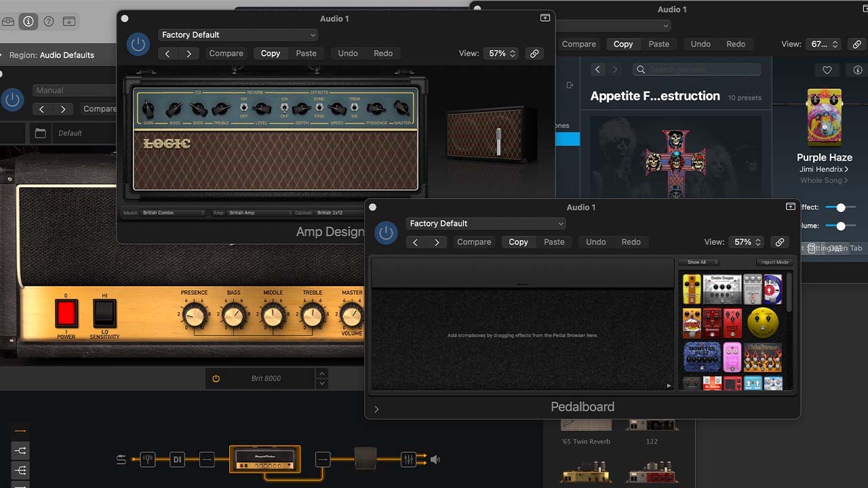Click the output speaker icon in chain

[435, 460]
